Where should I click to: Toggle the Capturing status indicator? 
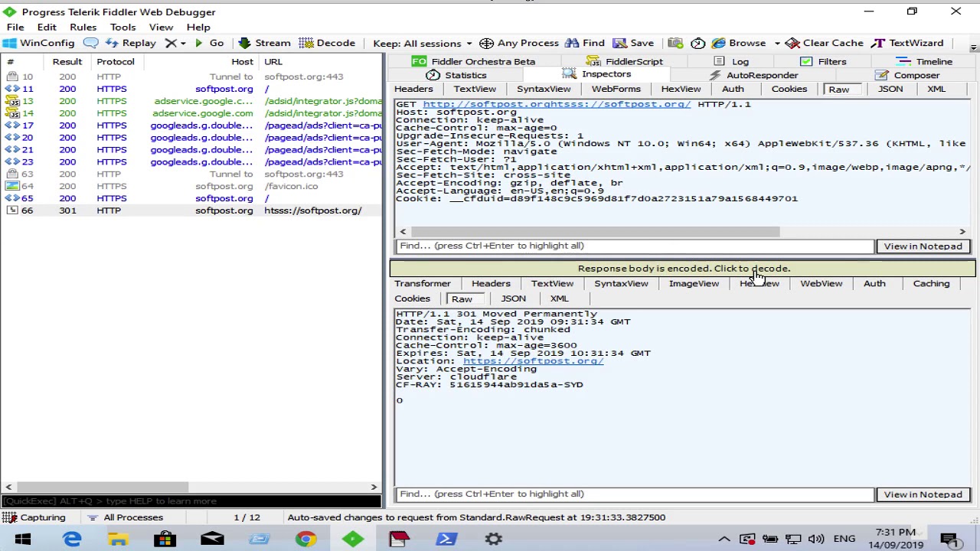(x=34, y=517)
